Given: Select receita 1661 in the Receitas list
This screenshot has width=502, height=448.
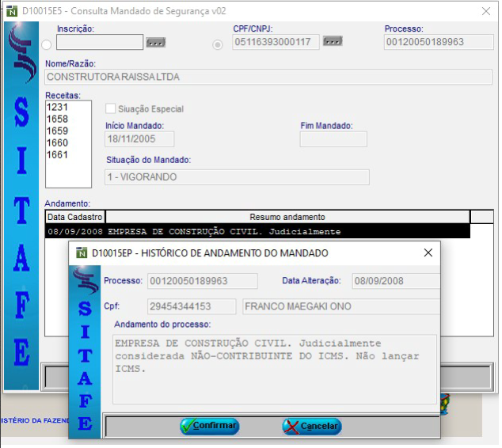Looking at the screenshot, I should pyautogui.click(x=58, y=154).
